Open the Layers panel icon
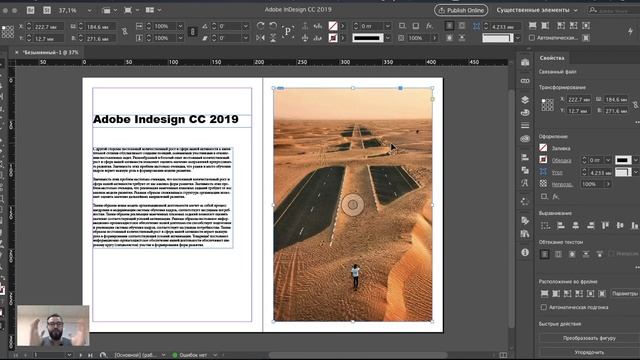 pos(525,100)
